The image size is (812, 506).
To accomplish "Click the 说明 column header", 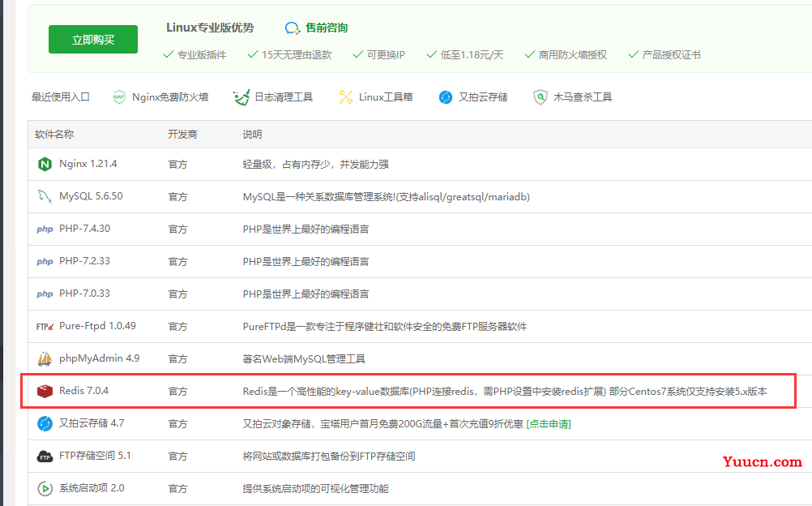I will click(x=252, y=135).
